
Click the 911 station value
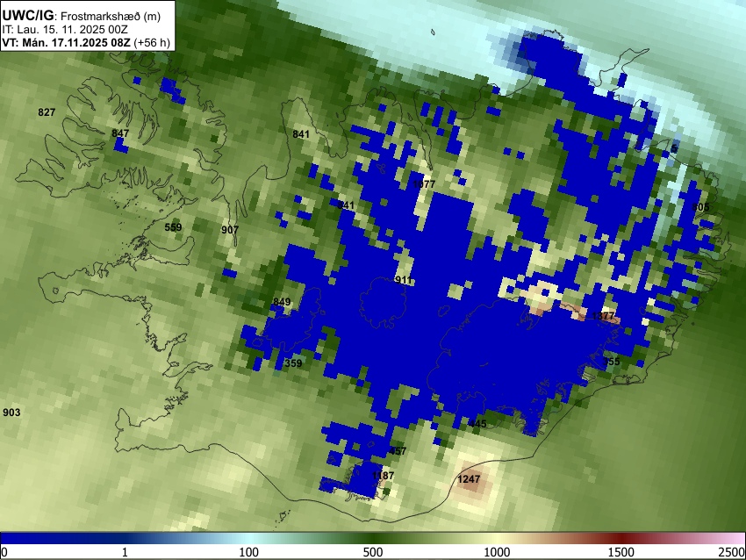tap(404, 280)
